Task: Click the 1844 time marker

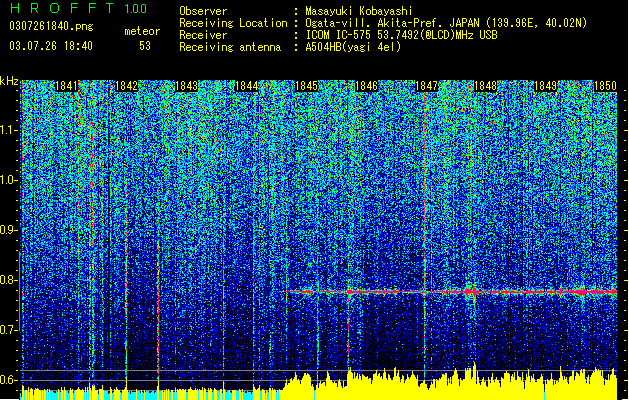Action: tap(246, 86)
